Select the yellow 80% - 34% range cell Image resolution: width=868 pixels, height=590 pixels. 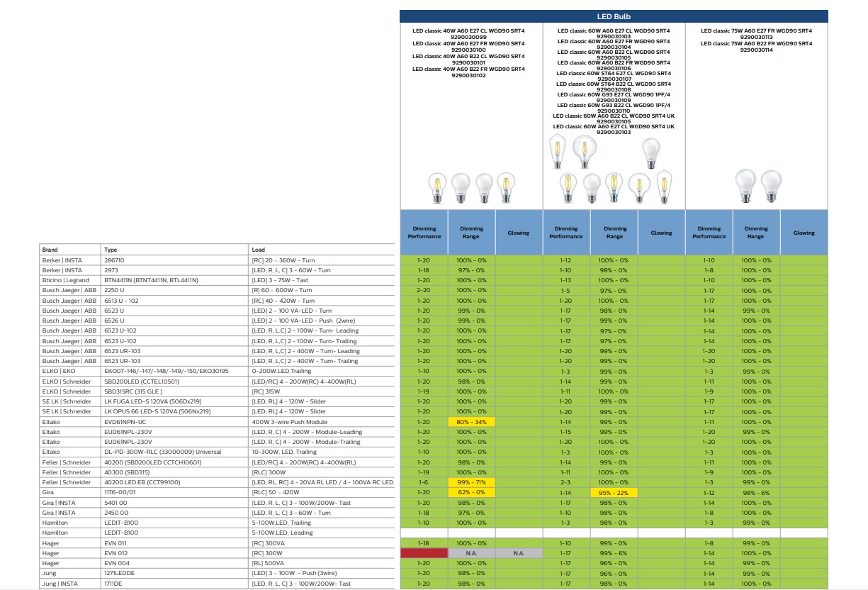click(472, 421)
